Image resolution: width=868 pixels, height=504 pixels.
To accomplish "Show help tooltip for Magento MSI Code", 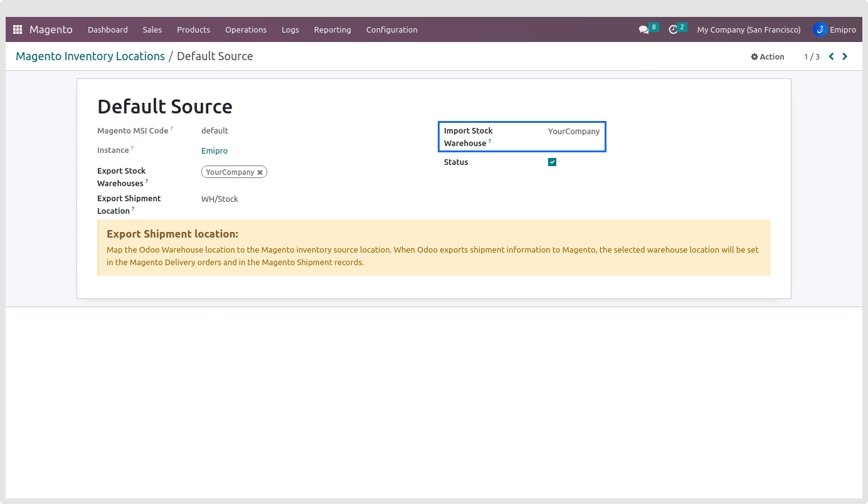I will pyautogui.click(x=172, y=129).
